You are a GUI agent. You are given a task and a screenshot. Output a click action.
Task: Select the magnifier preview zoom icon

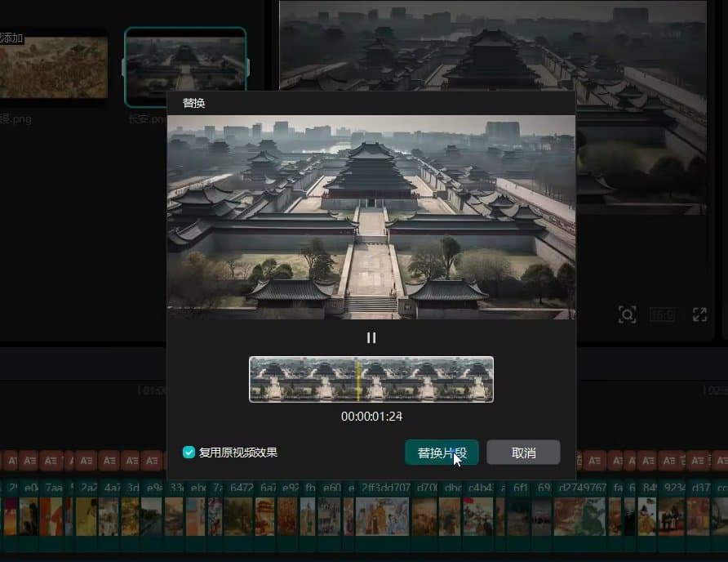click(627, 314)
